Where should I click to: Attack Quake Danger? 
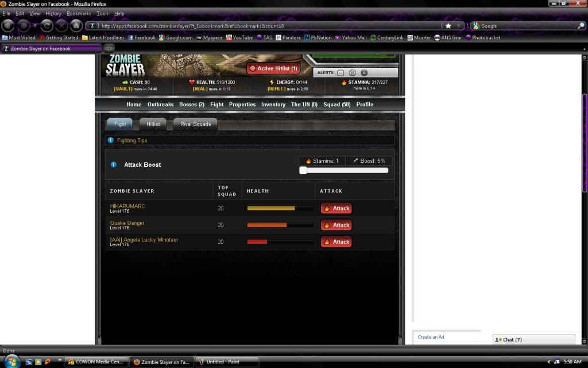(336, 225)
